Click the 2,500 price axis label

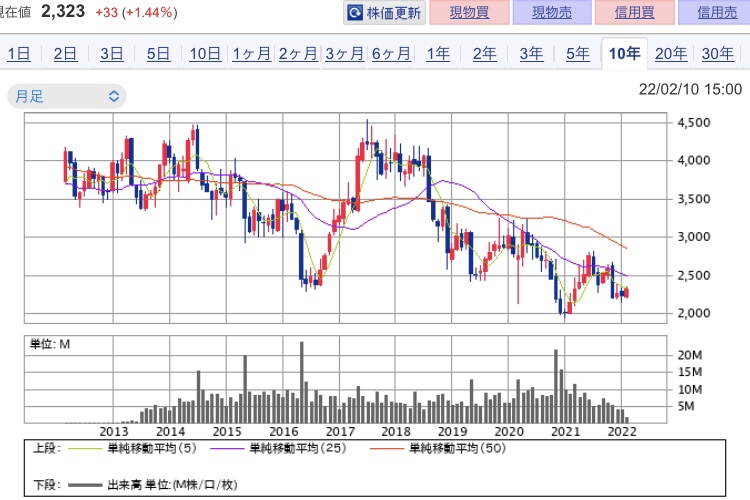[x=694, y=276]
